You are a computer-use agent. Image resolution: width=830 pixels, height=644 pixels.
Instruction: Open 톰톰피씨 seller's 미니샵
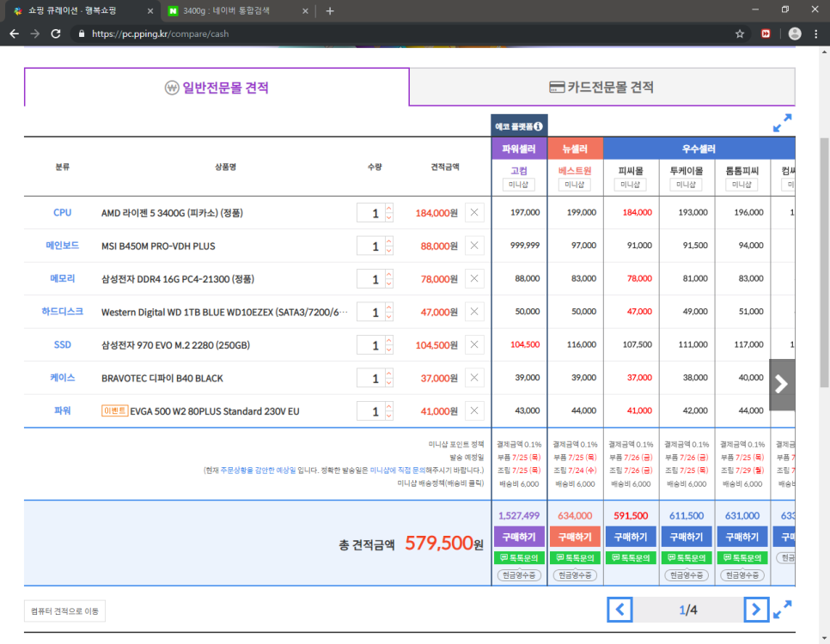(x=742, y=185)
